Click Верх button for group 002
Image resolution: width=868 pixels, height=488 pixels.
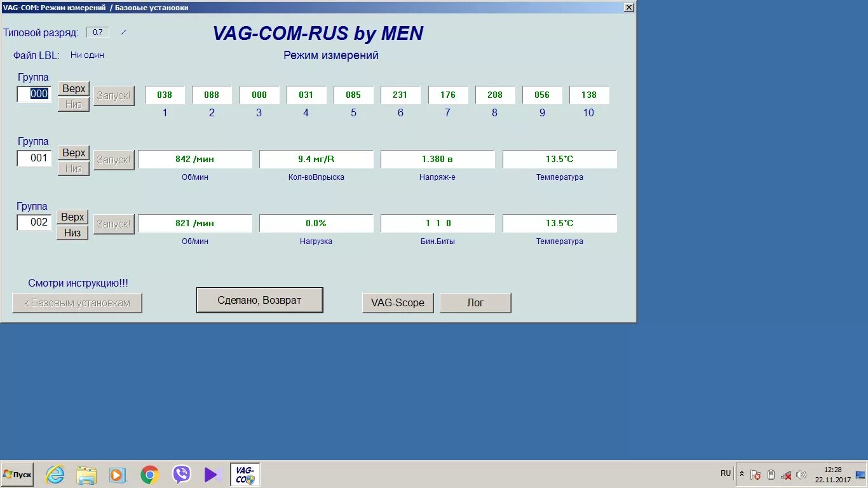[x=73, y=217]
